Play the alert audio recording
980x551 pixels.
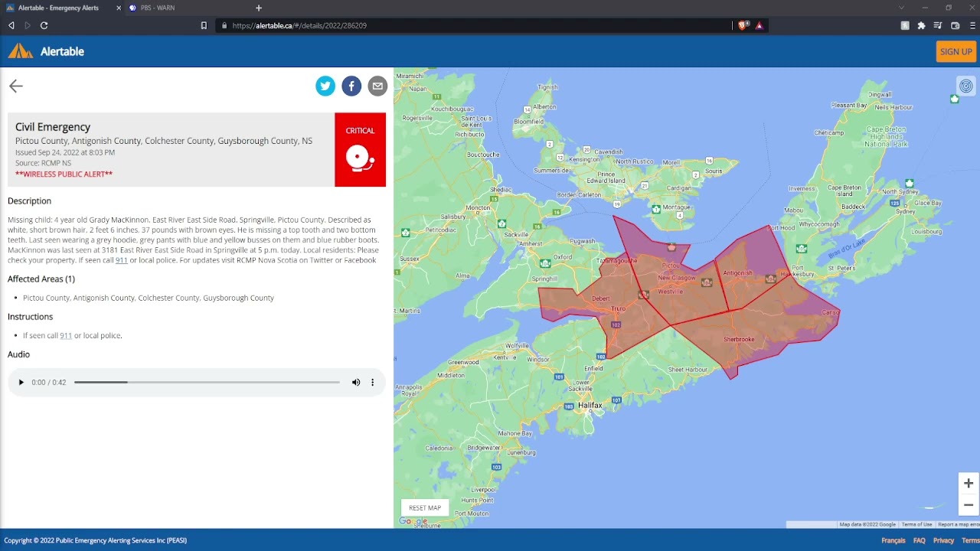(21, 383)
